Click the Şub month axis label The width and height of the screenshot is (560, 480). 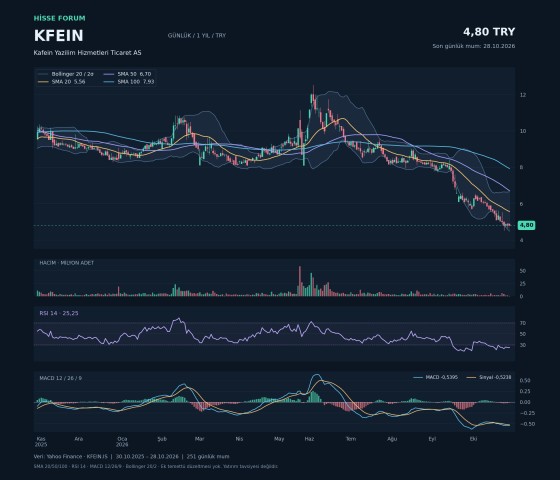pyautogui.click(x=162, y=439)
